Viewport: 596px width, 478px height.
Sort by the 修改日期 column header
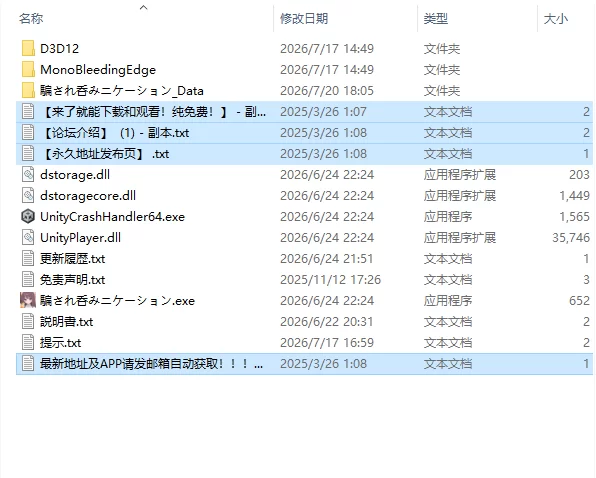[x=304, y=18]
